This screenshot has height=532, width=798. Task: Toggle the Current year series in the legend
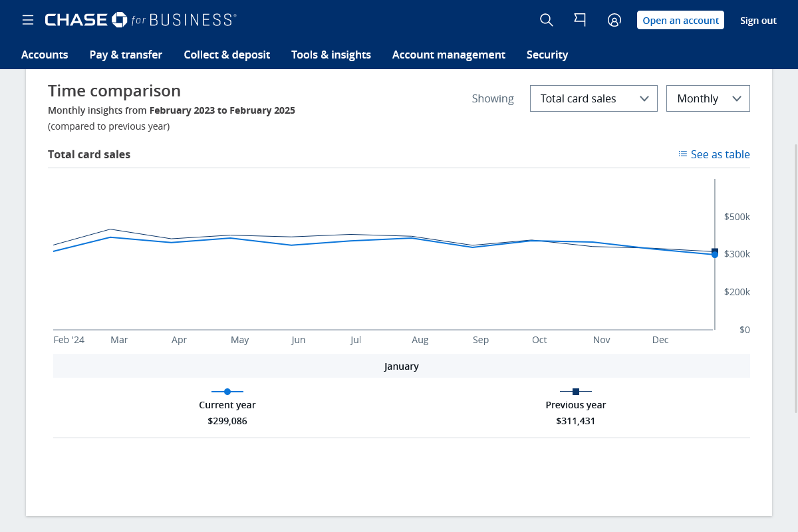(227, 404)
